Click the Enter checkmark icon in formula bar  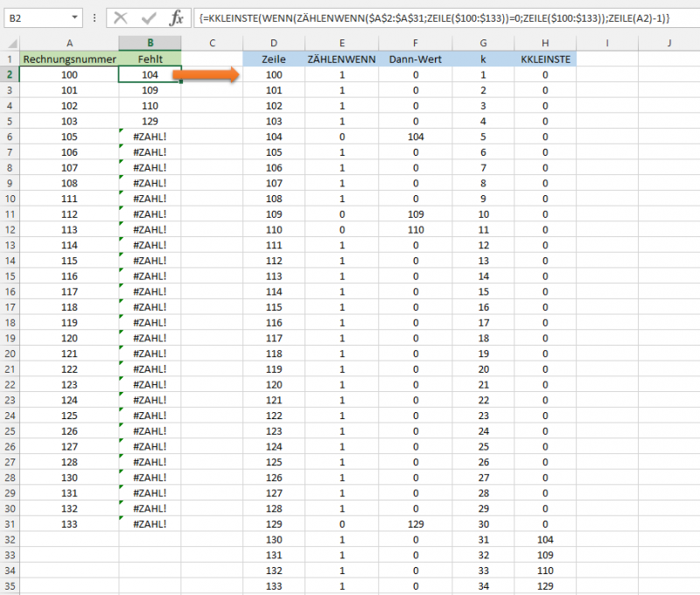[147, 17]
